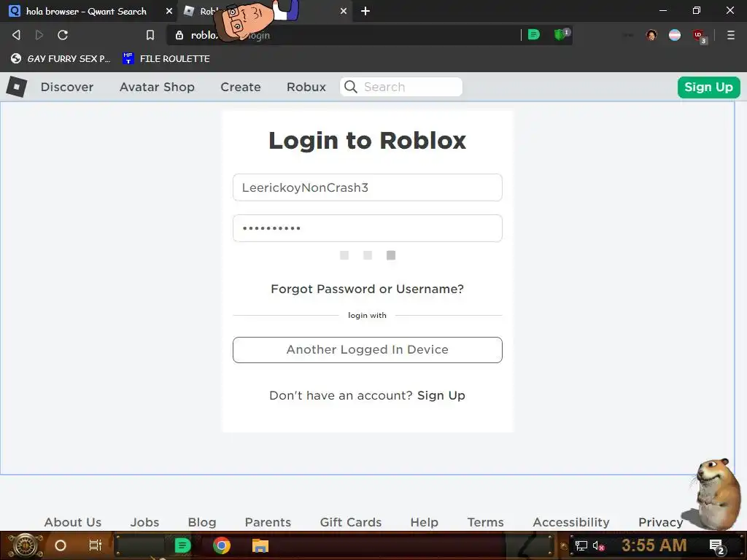Close the hola browser Qwant Search tab
Viewport: 747px width, 560px height.
click(x=169, y=11)
